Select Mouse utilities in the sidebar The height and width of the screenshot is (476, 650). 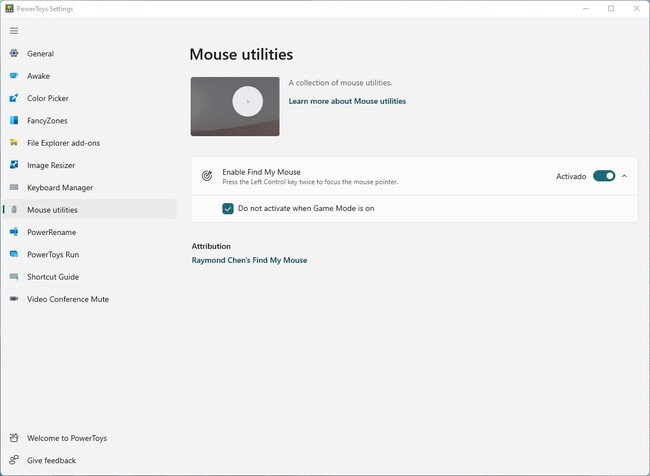[x=90, y=210]
